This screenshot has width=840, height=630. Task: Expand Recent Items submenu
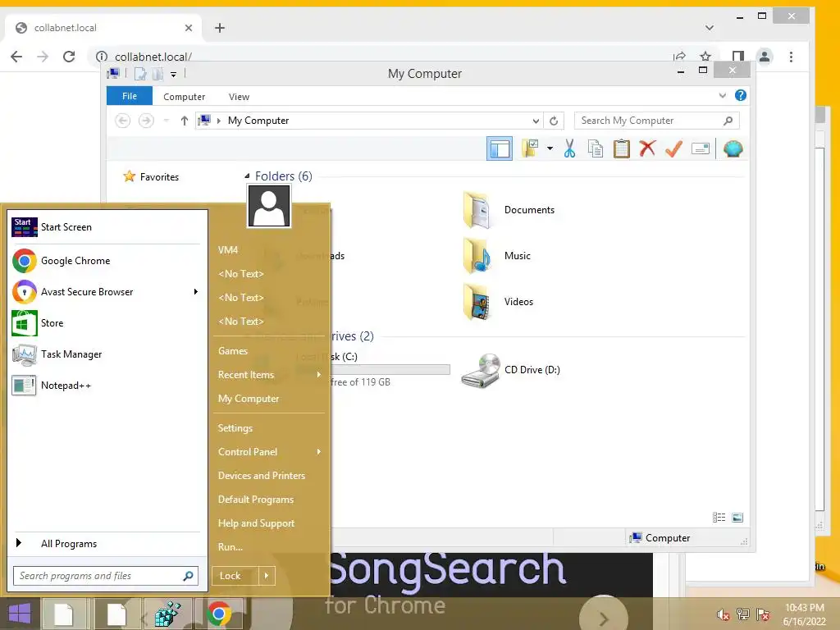pos(269,375)
